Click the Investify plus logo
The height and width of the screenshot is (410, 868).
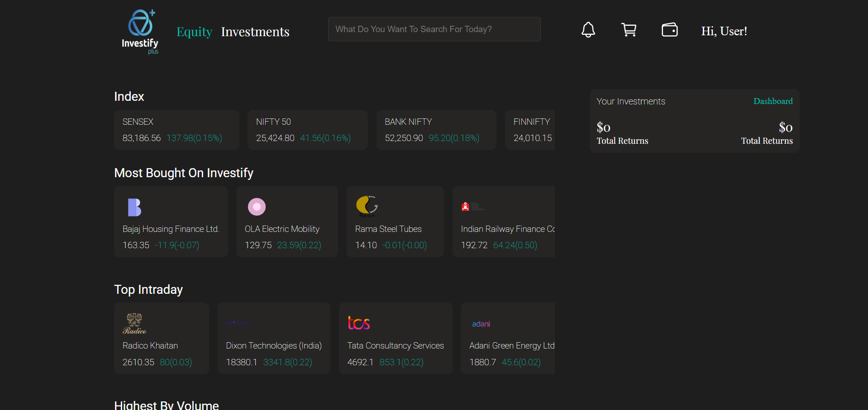[140, 32]
